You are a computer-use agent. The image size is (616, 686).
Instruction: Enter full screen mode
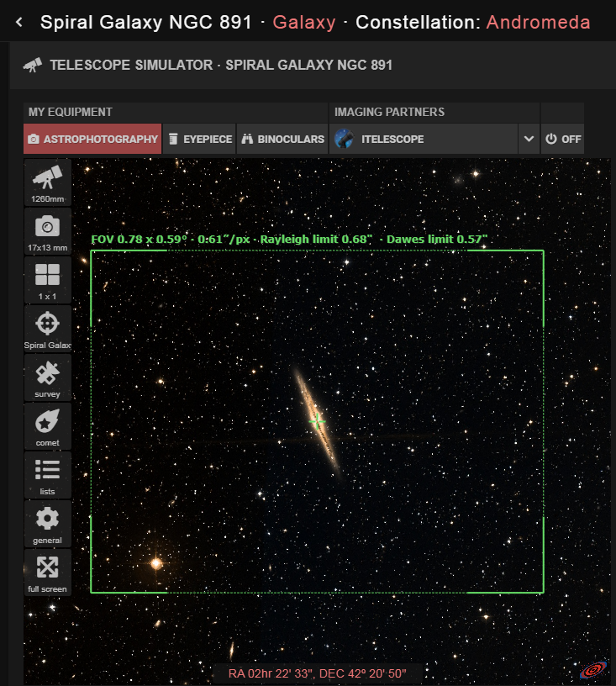(x=47, y=573)
